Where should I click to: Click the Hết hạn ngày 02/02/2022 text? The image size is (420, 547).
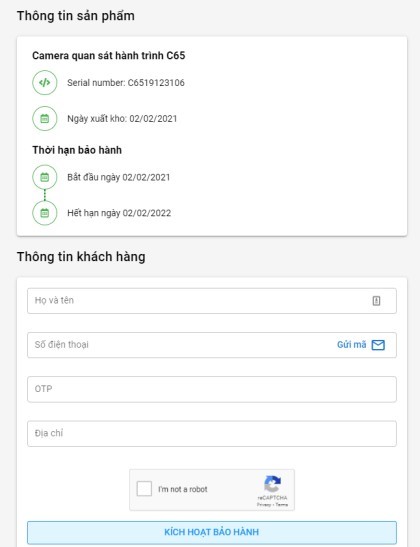pyautogui.click(x=119, y=213)
